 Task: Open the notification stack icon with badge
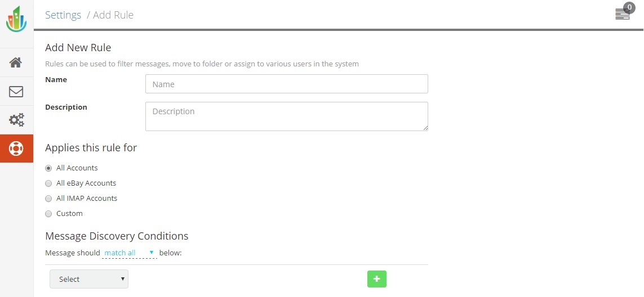tap(622, 15)
